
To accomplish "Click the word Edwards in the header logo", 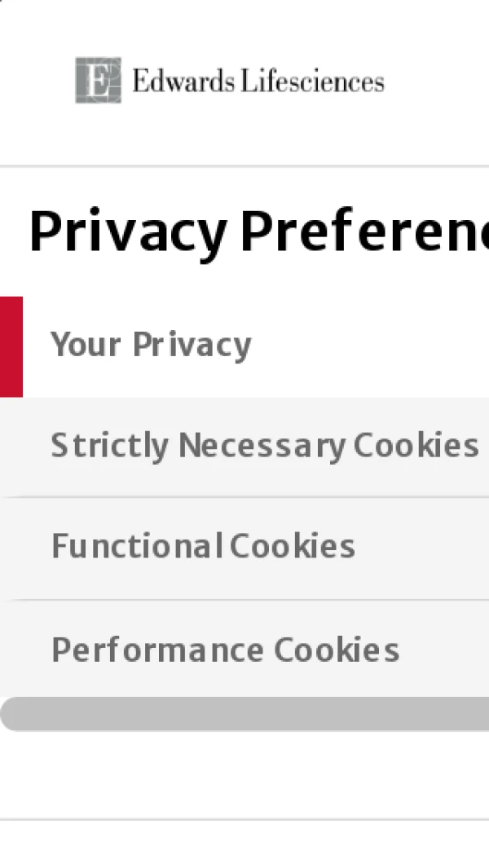I will (x=183, y=82).
